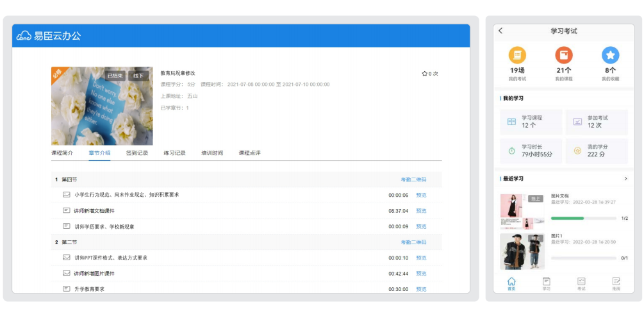Click 上课地址 五山 text
This screenshot has width=644, height=316.
click(179, 96)
